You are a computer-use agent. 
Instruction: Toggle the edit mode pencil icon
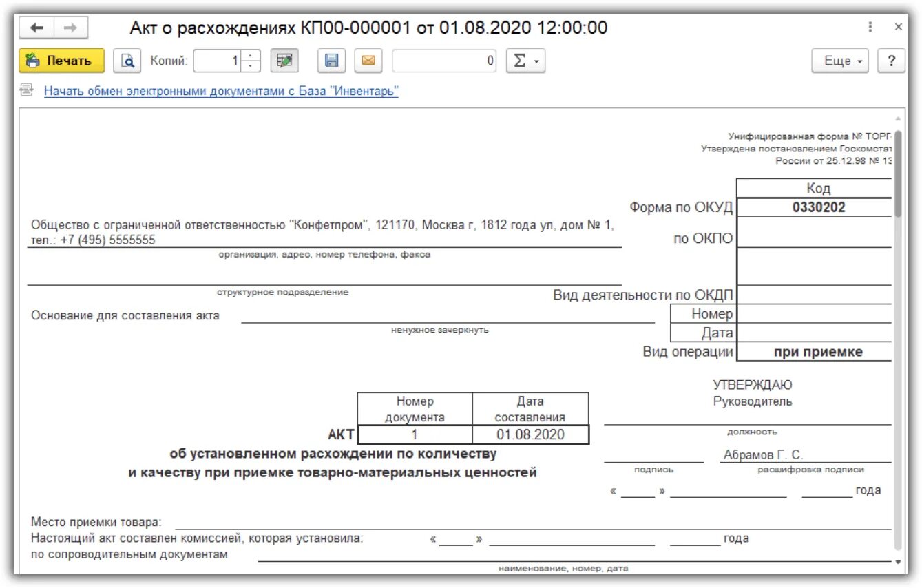tap(284, 61)
